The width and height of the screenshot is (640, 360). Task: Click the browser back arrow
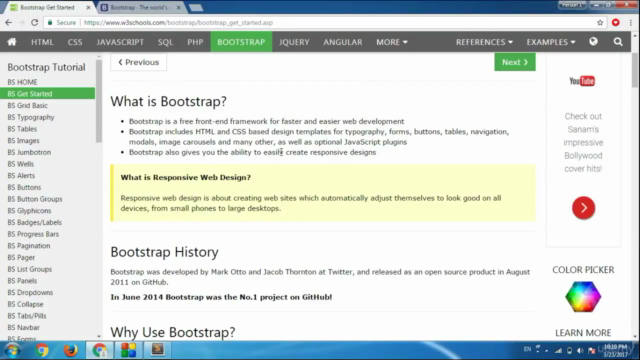pos(8,22)
